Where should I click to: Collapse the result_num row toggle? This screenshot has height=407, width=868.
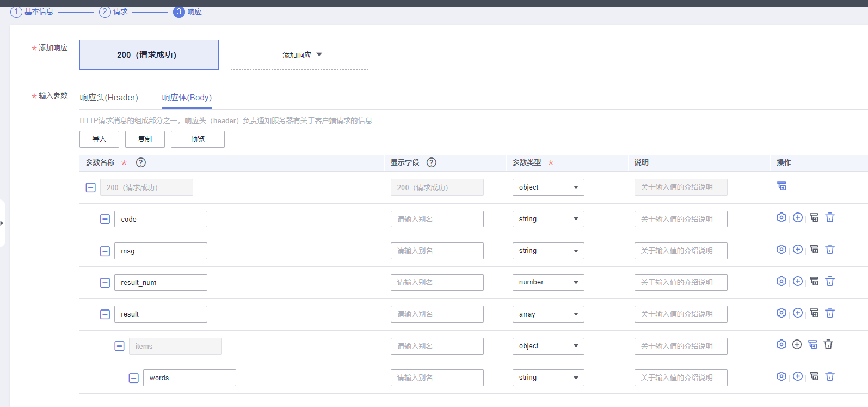point(105,283)
